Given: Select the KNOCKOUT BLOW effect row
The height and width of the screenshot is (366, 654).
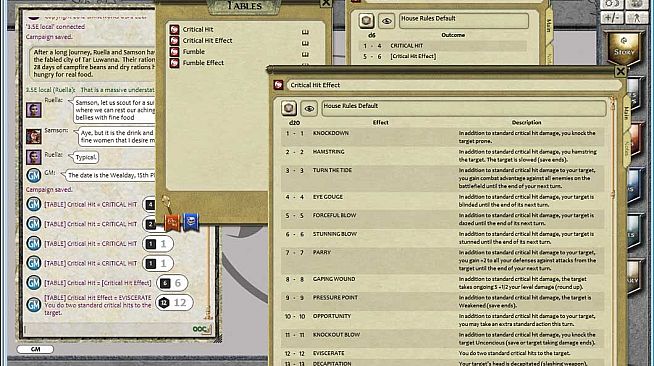Looking at the screenshot, I should (443, 338).
